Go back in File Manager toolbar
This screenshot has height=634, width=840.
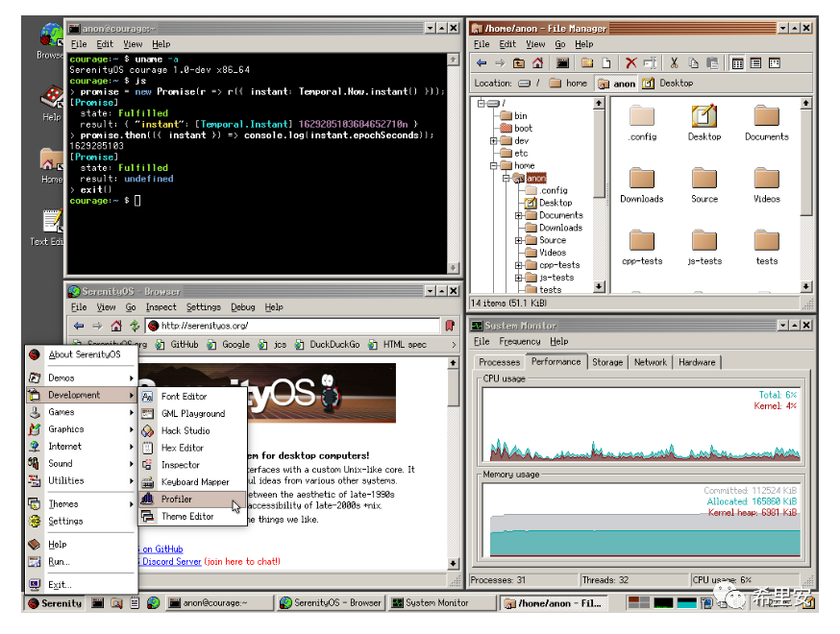tap(482, 63)
